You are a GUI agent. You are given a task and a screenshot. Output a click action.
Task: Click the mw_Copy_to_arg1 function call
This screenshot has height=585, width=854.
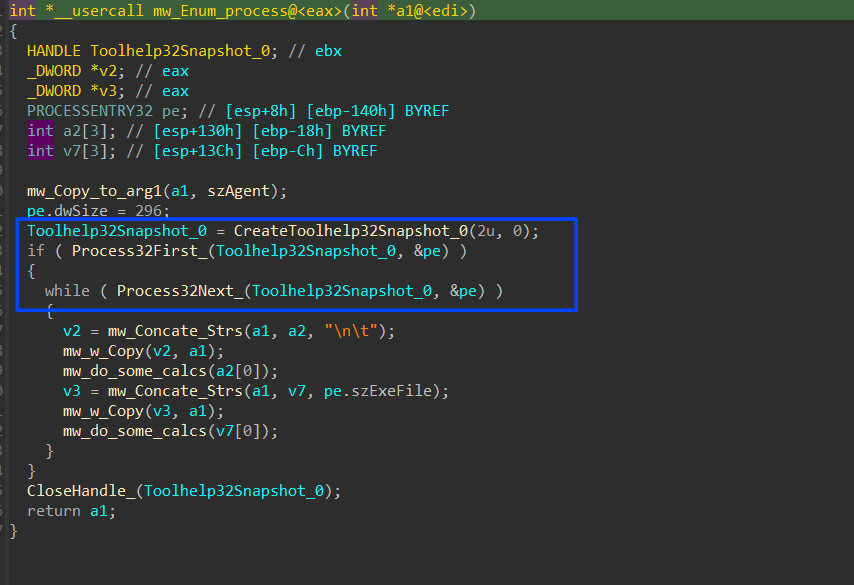(x=94, y=191)
